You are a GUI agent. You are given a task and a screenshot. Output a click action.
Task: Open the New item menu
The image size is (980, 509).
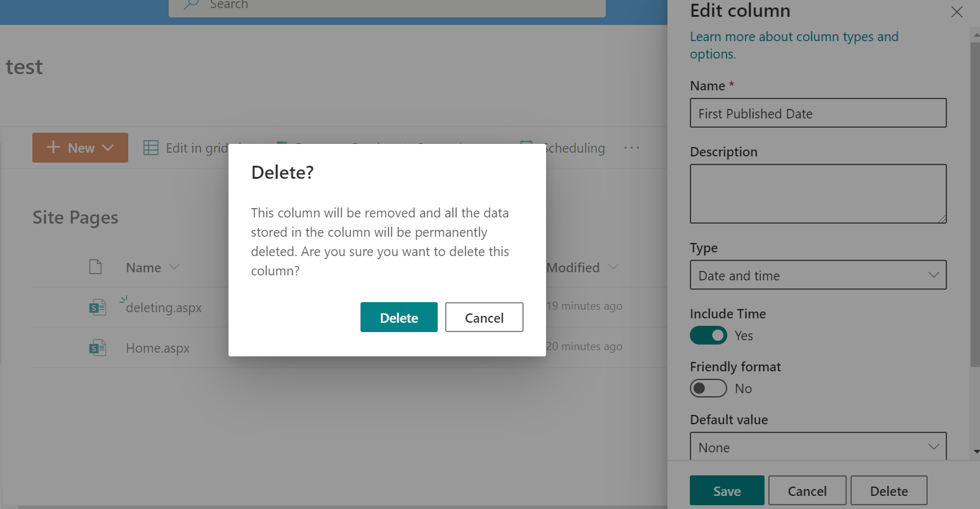pyautogui.click(x=80, y=148)
